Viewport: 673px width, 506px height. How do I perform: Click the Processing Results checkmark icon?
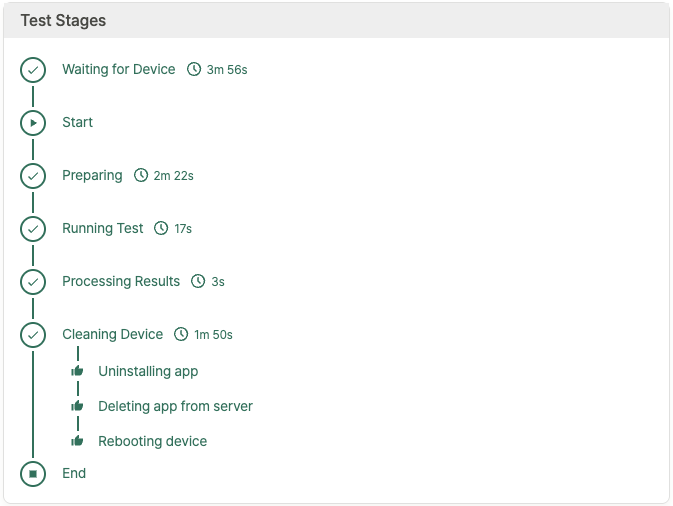coord(33,282)
